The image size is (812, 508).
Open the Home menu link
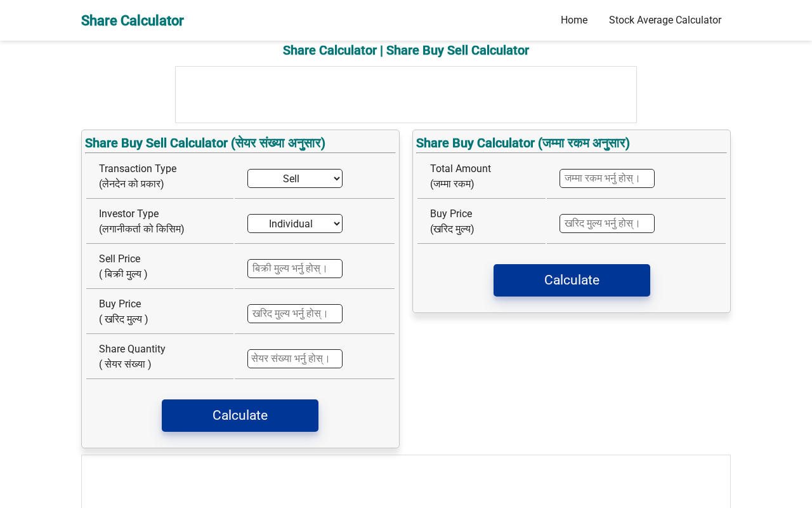tap(574, 20)
